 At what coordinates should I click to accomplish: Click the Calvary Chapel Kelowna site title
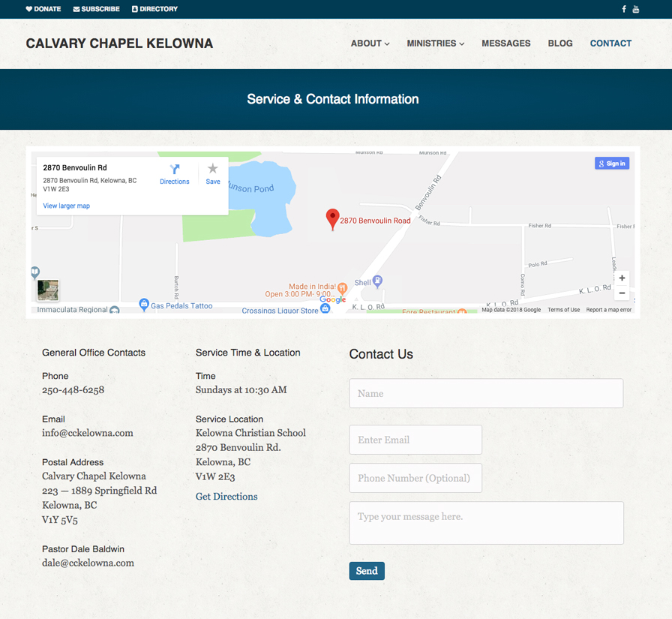point(119,44)
